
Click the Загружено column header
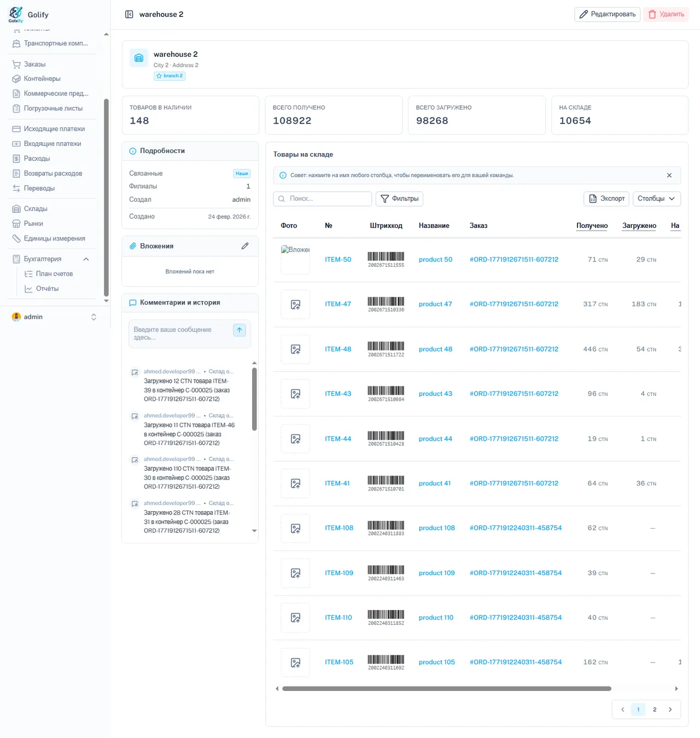(639, 226)
